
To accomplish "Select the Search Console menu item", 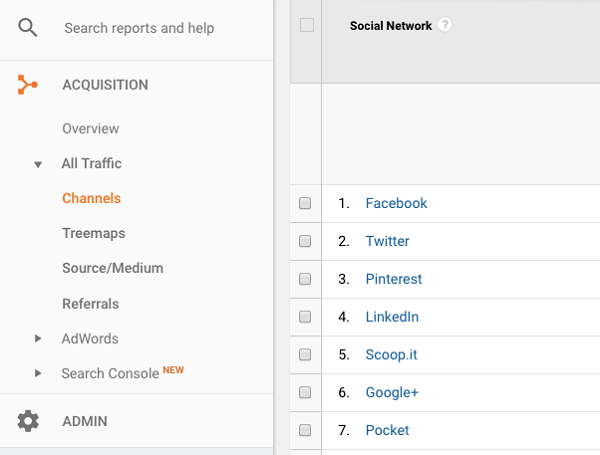I will pos(110,373).
